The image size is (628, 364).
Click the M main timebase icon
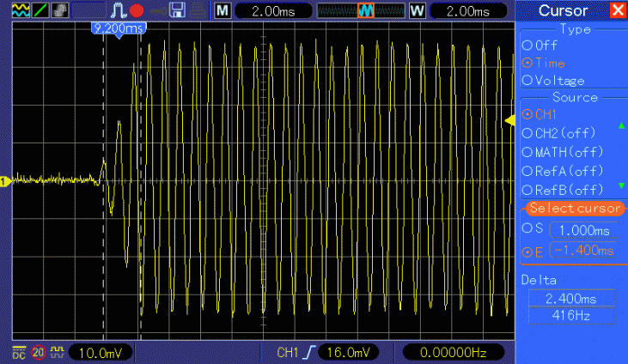tap(223, 11)
